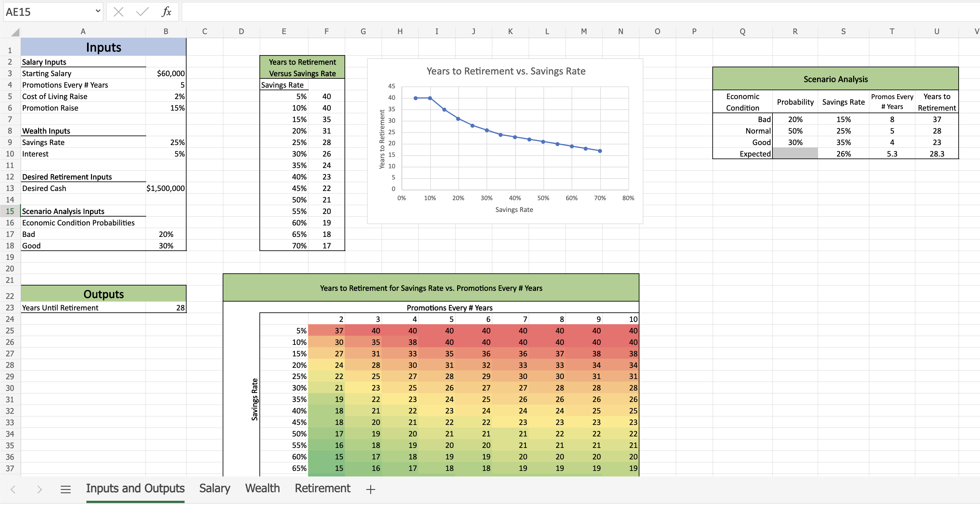Click the Starting Salary value $60,000 cell
Screen dimensions: 980x506
coord(166,74)
